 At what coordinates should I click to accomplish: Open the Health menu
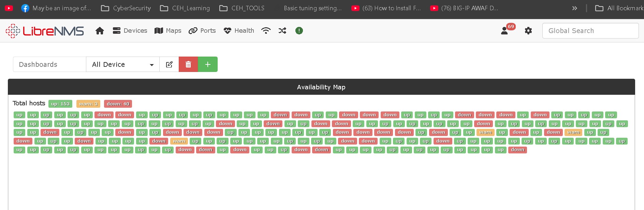click(x=239, y=31)
